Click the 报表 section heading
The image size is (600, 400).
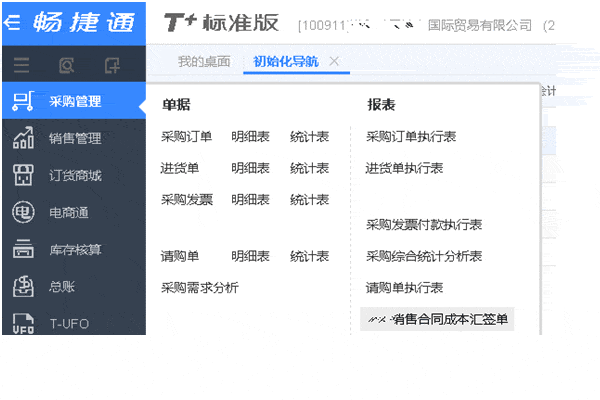[381, 104]
